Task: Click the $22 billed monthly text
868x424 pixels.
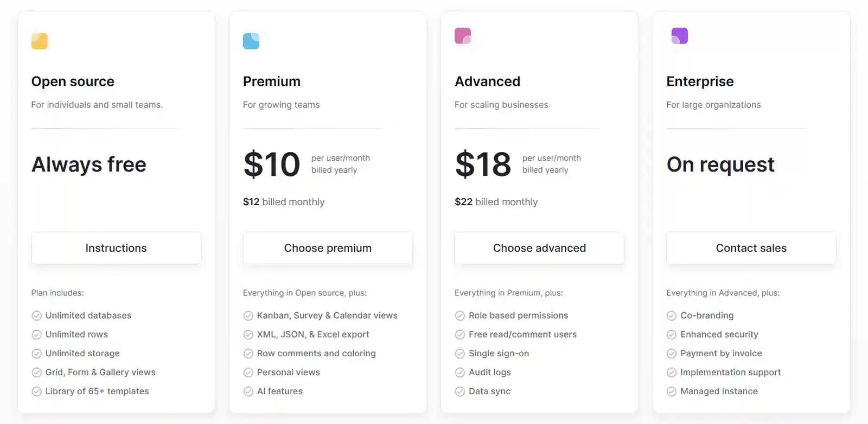Action: pos(496,202)
